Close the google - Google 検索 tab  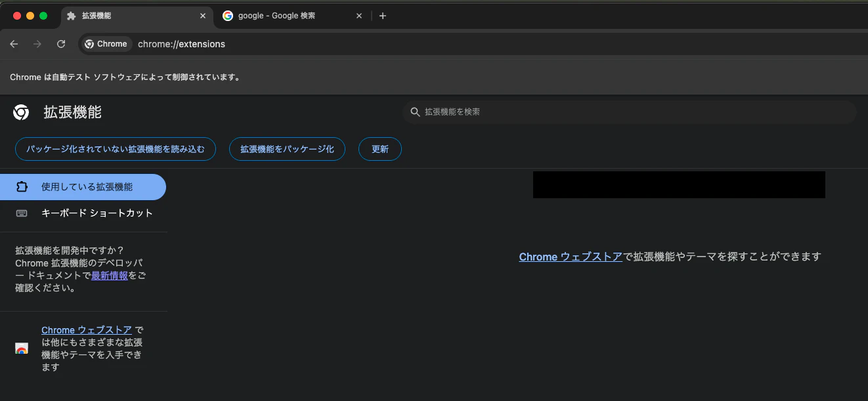click(359, 16)
